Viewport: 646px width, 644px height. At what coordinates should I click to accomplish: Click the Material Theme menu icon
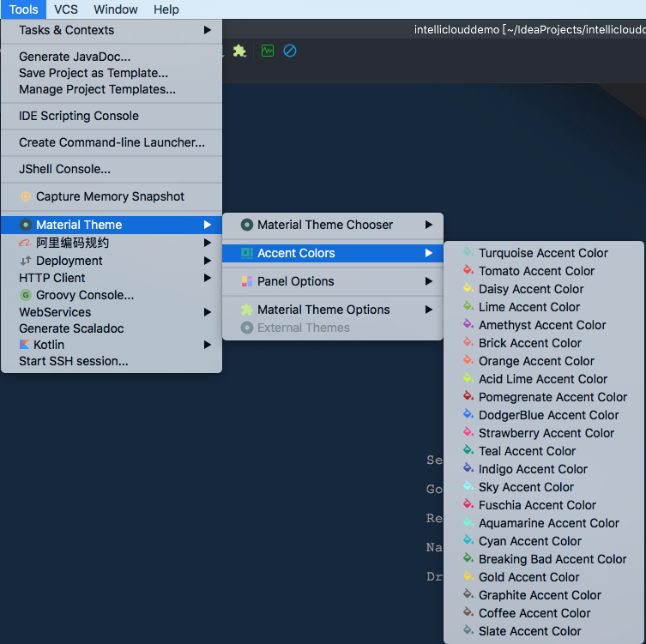tap(26, 225)
